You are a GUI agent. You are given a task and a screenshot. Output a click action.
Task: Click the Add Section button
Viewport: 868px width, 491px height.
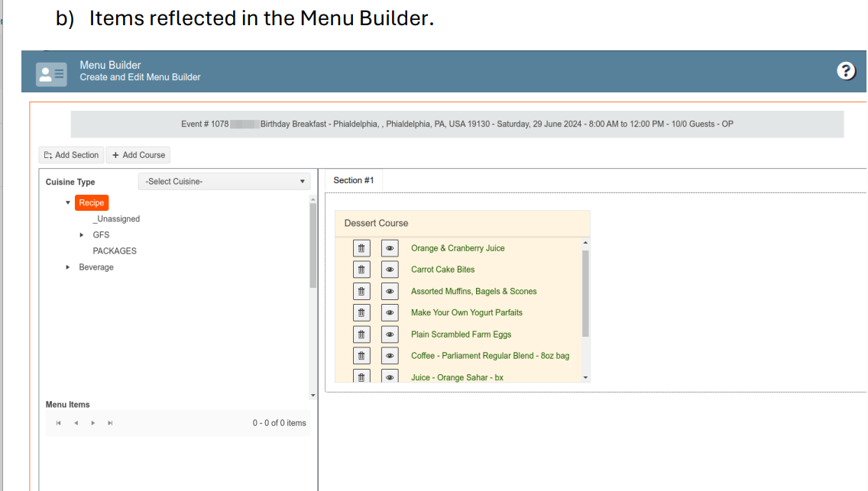pyautogui.click(x=70, y=155)
